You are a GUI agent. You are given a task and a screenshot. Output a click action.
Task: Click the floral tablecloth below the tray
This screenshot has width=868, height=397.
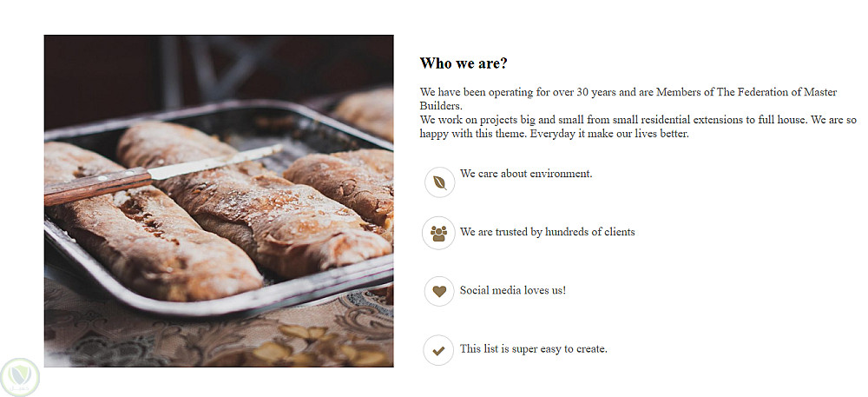pos(217,343)
